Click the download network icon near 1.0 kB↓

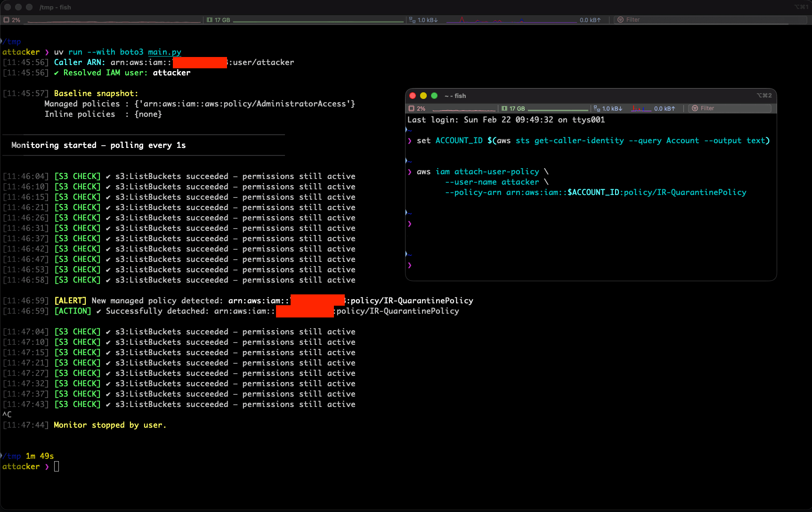412,19
